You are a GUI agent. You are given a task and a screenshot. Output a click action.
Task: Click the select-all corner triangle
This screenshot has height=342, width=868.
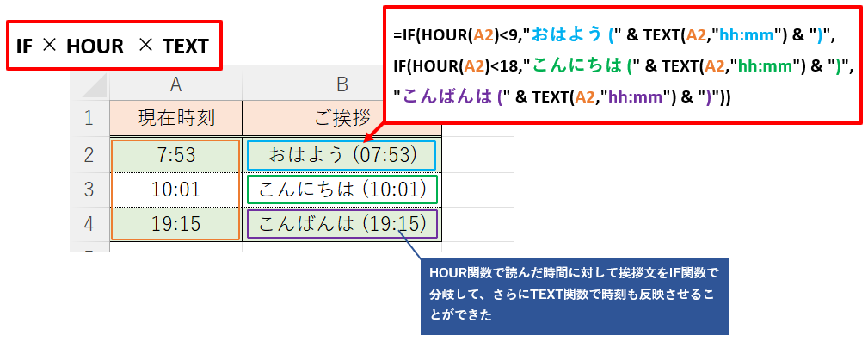(90, 84)
